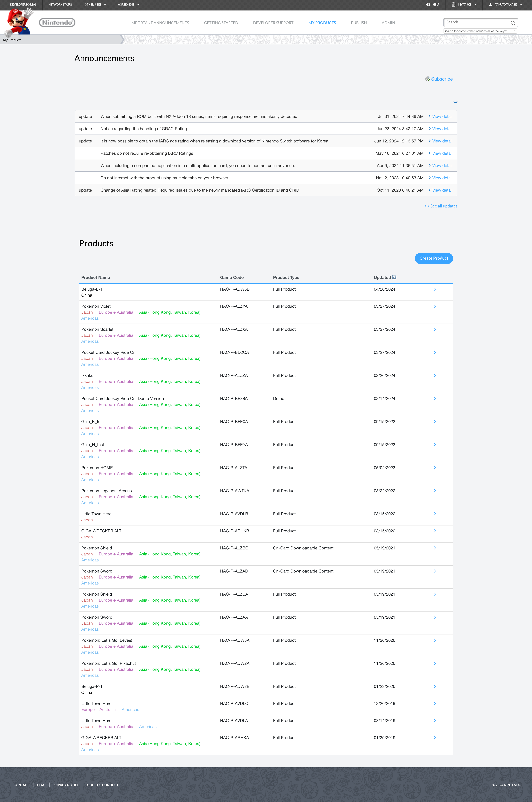532x802 pixels.
Task: Open the Takuto Takabe account menu
Action: (505, 5)
